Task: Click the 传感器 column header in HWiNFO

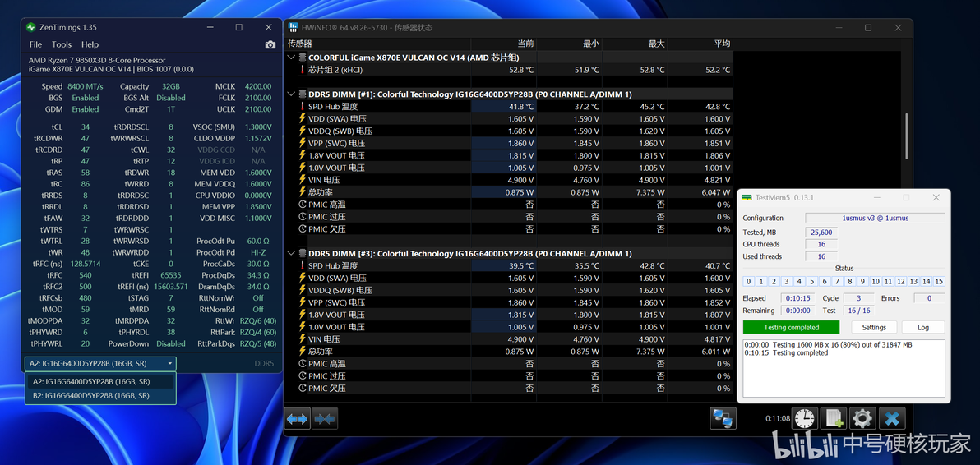Action: point(299,44)
